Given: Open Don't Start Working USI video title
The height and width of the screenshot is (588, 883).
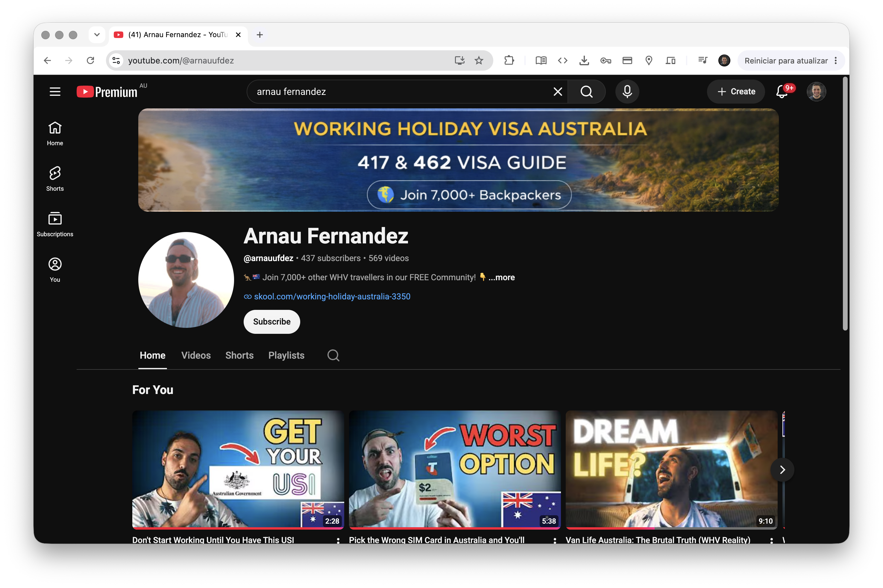Looking at the screenshot, I should pos(213,539).
